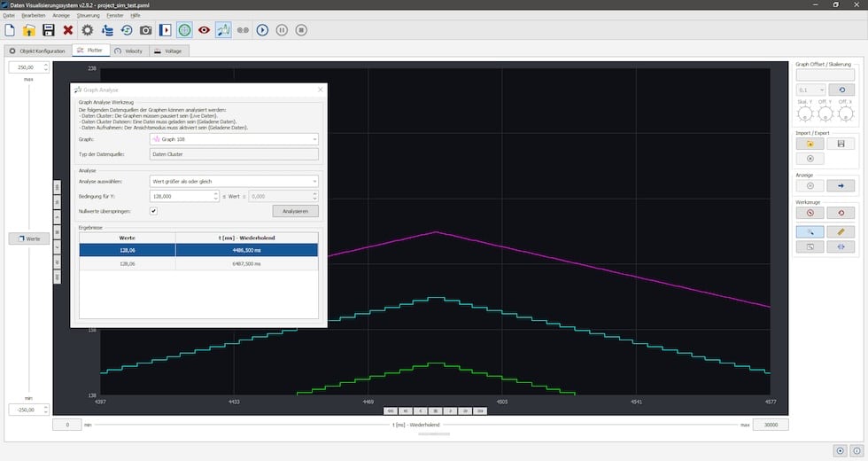Click the Bedingung für Y value field

181,196
